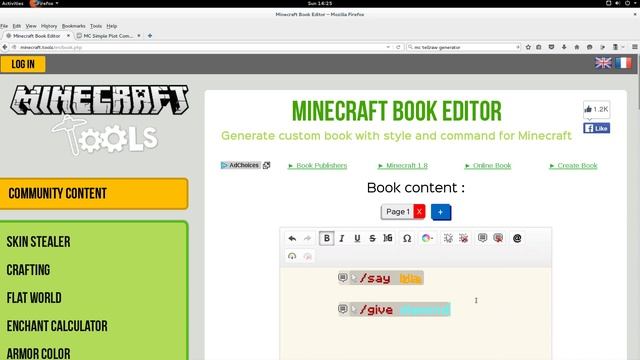This screenshot has width=640, height=360.
Task: Open the text color picker wheel
Action: coord(427,238)
